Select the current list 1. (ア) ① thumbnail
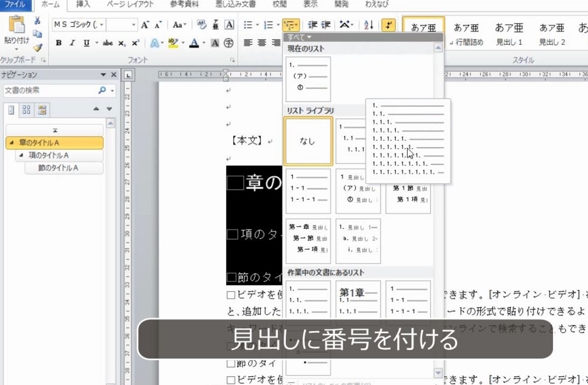The image size is (588, 385). pos(308,79)
